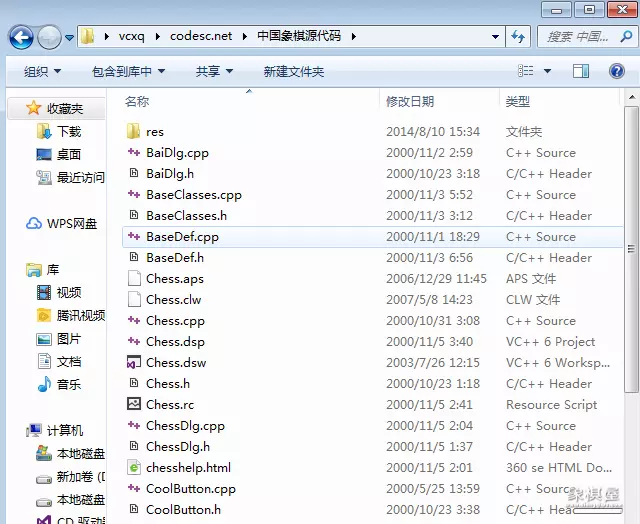Open the 组织 dropdown menu

[42, 72]
